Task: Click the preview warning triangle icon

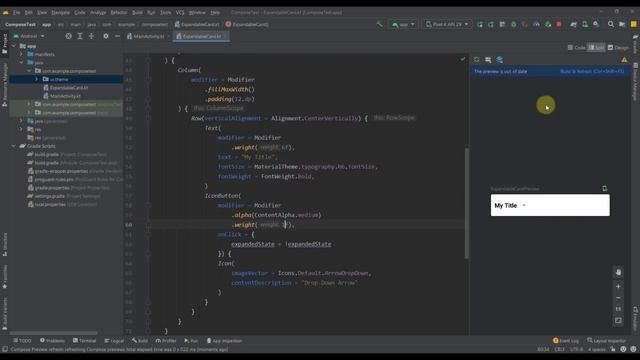Action: tap(624, 60)
